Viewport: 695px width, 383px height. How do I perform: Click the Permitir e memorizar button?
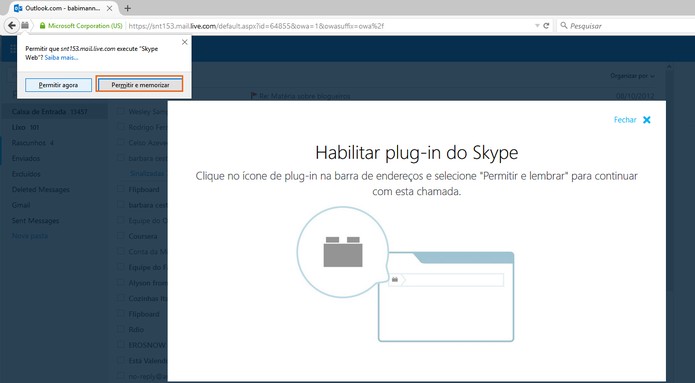[140, 85]
